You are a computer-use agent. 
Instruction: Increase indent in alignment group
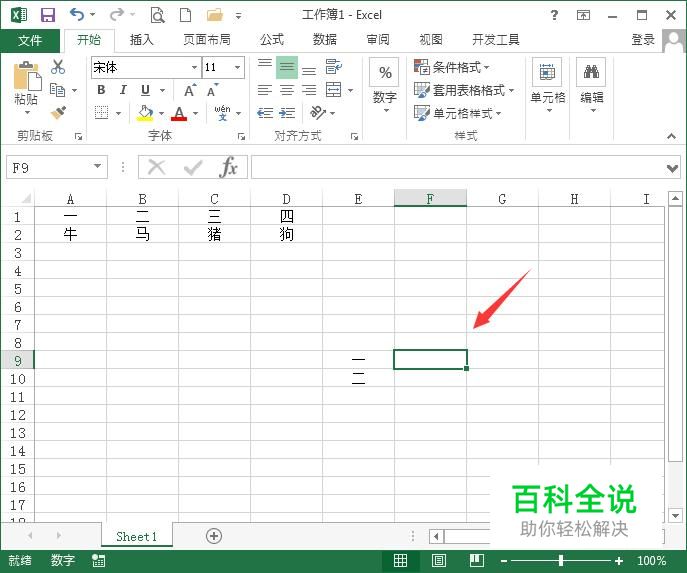(287, 113)
